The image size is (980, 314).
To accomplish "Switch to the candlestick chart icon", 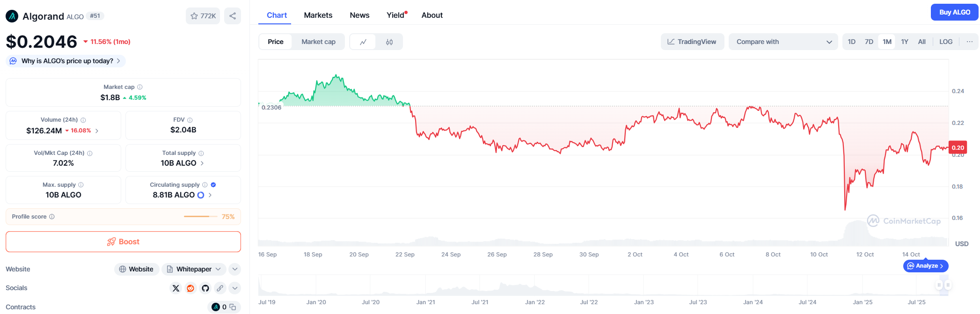I will (x=389, y=42).
